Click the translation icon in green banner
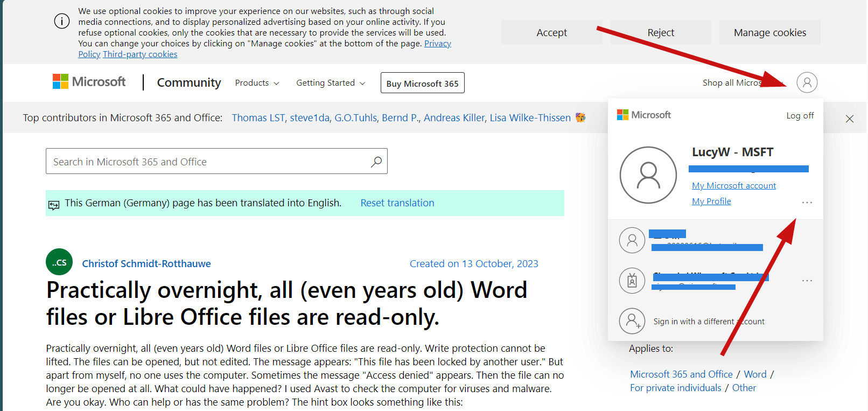 tap(54, 205)
